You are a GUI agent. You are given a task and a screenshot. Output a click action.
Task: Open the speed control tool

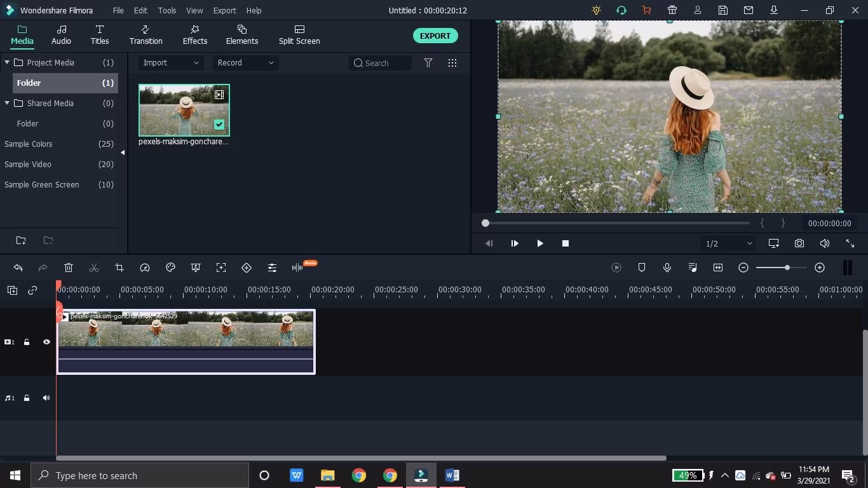point(145,268)
